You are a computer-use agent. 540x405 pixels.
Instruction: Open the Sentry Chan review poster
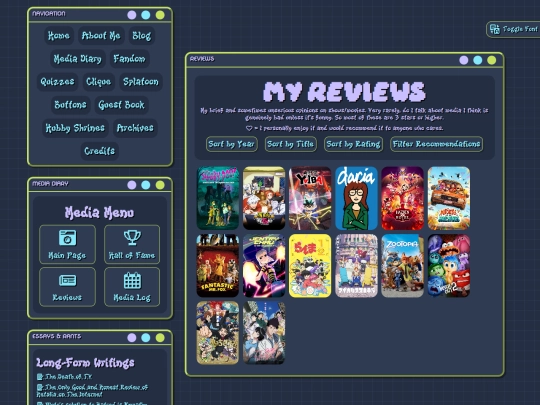[x=264, y=266]
